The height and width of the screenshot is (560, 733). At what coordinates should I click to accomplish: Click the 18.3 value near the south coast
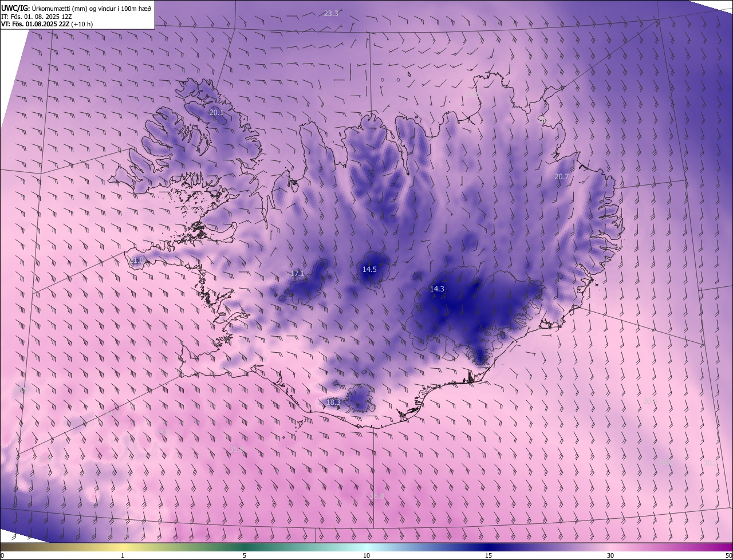click(333, 403)
